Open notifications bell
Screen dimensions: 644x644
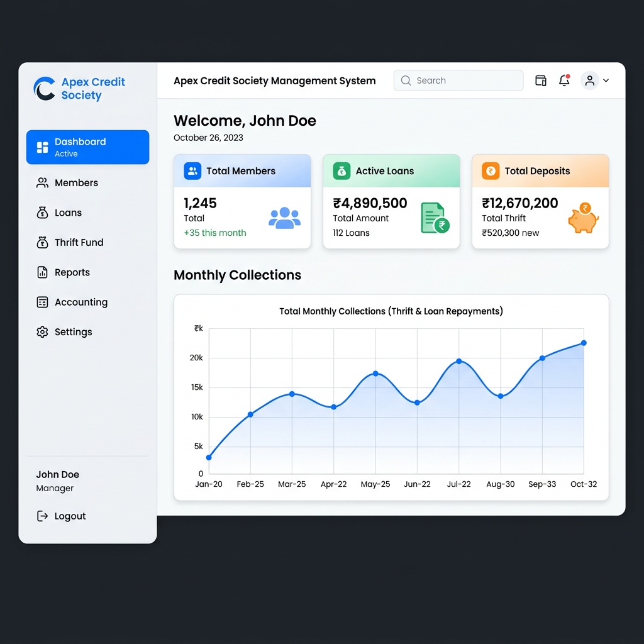coord(564,80)
